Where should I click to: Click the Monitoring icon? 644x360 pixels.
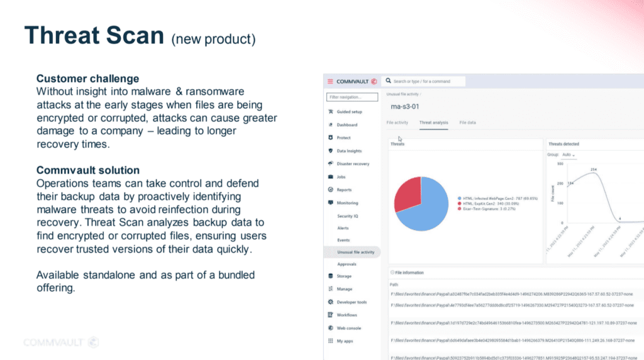331,202
